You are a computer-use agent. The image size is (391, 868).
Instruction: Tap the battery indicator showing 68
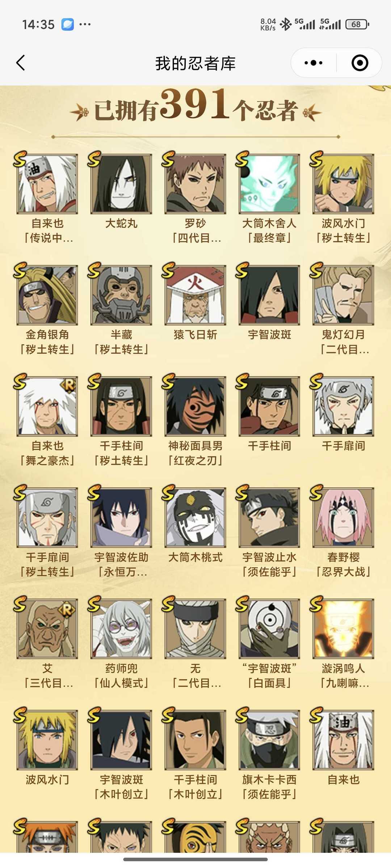click(357, 24)
